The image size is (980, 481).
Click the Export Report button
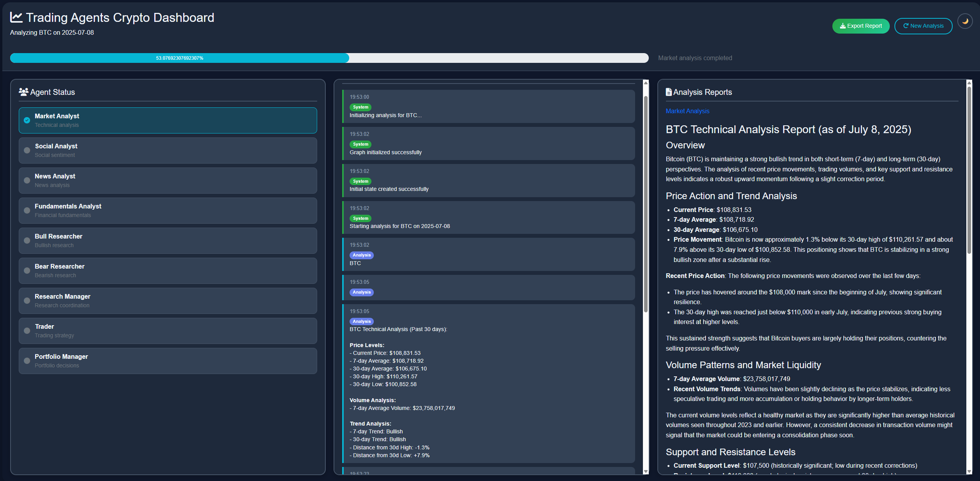(x=861, y=26)
